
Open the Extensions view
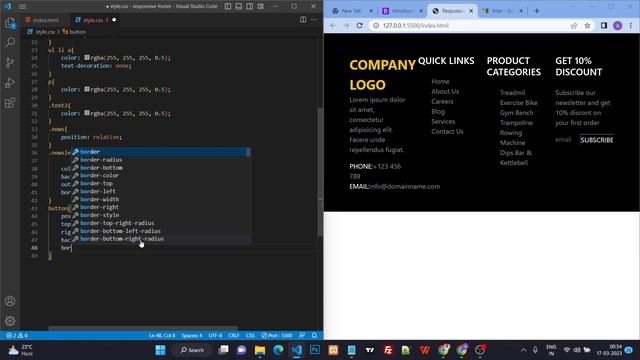10,102
